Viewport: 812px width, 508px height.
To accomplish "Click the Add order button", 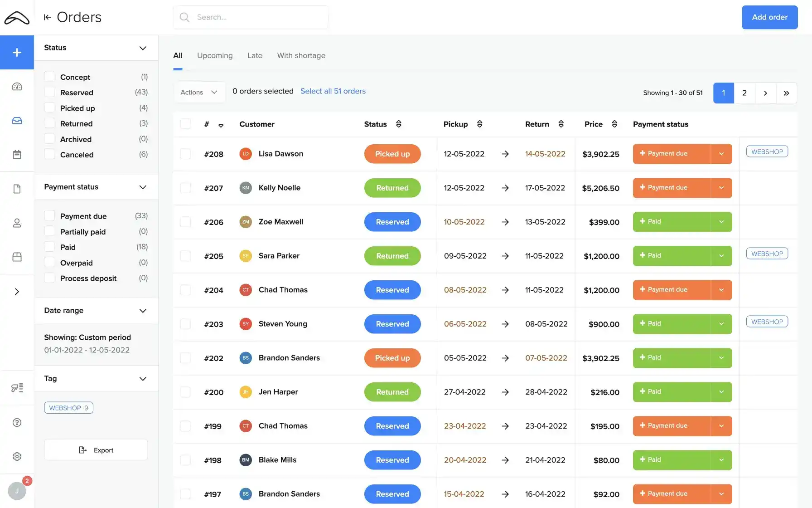I will [x=769, y=17].
